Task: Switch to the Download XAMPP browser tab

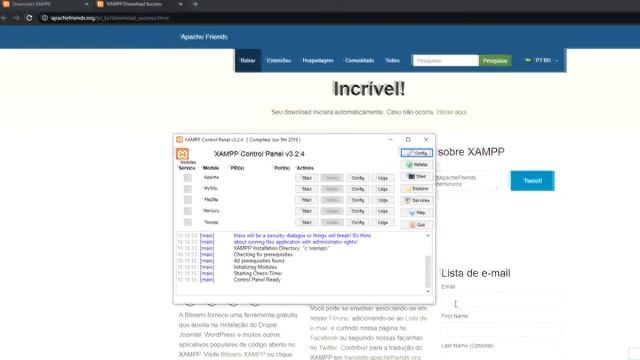Action: coord(46,4)
